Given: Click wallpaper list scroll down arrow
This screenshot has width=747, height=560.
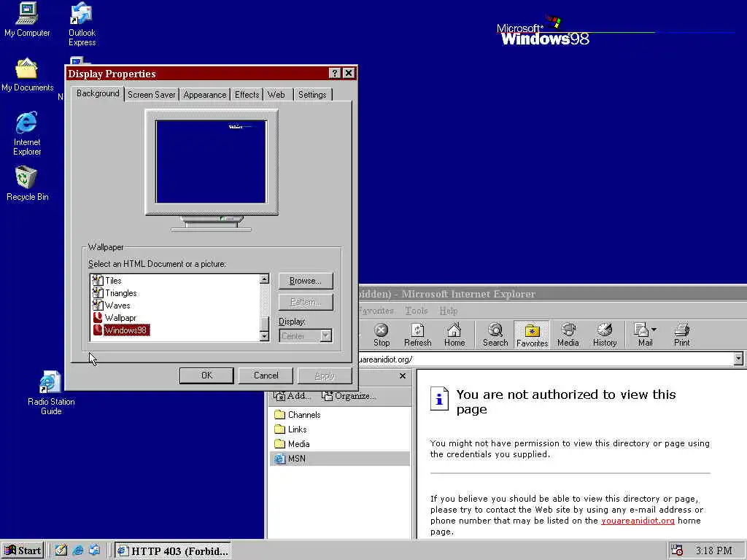Looking at the screenshot, I should [264, 336].
